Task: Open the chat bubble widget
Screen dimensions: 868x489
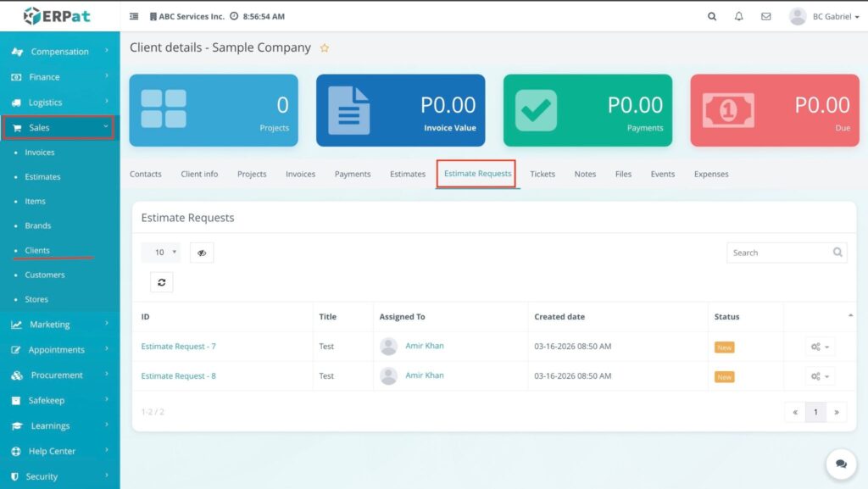Action: [x=841, y=464]
